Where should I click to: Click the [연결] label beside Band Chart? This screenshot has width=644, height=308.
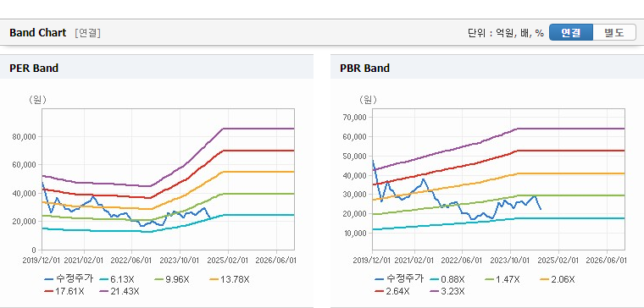87,33
